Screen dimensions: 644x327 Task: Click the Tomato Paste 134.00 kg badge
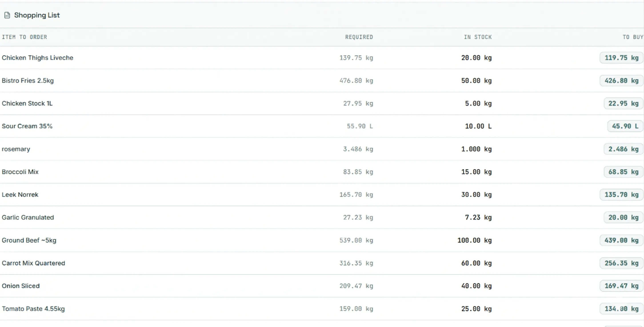621,309
